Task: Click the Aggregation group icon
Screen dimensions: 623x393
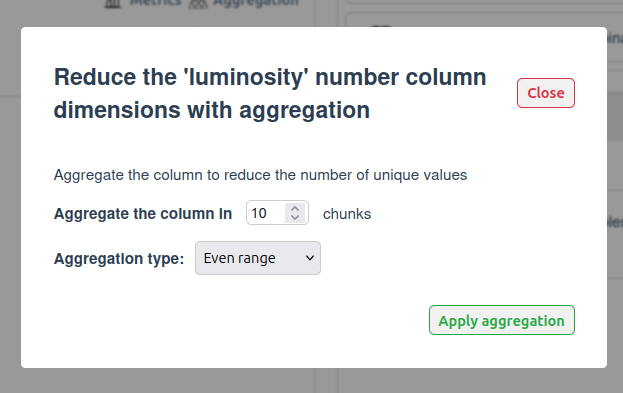Action: tap(198, 4)
